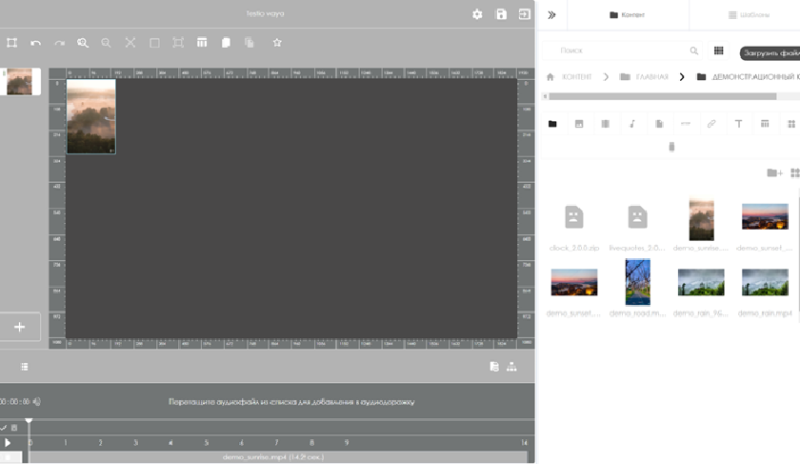This screenshot has height=464, width=800.
Task: Create new folder with folder-plus icon
Action: (774, 173)
